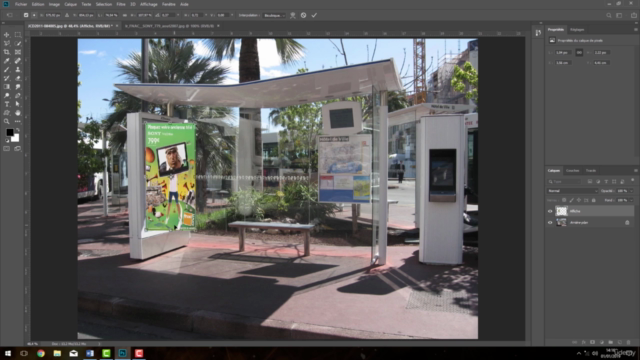Screen dimensions: 640x360
Task: Click the Opacité value field
Action: [622, 191]
